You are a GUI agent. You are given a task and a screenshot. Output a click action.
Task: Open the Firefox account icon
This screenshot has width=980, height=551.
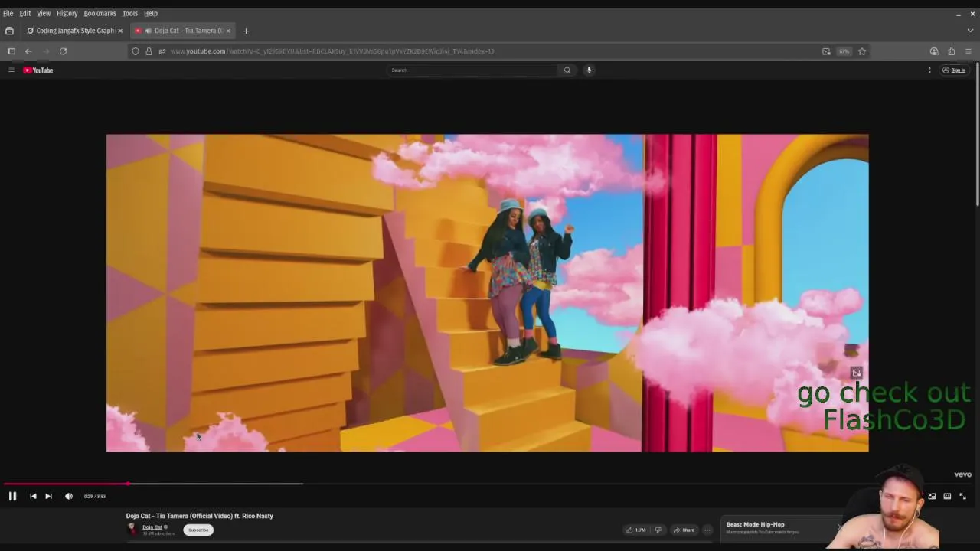point(934,51)
